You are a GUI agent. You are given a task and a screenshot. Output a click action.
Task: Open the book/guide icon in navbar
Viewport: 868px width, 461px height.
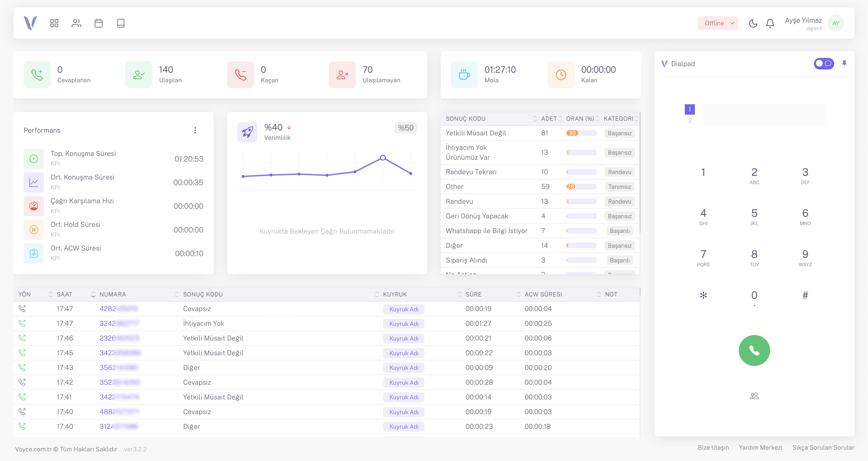(121, 23)
